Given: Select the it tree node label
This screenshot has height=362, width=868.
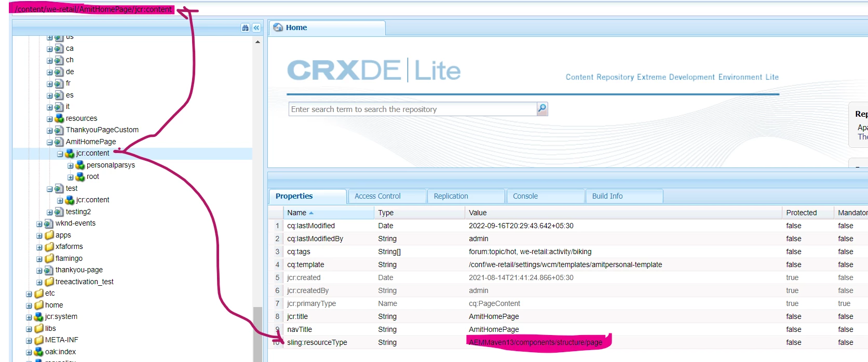Looking at the screenshot, I should click(67, 106).
